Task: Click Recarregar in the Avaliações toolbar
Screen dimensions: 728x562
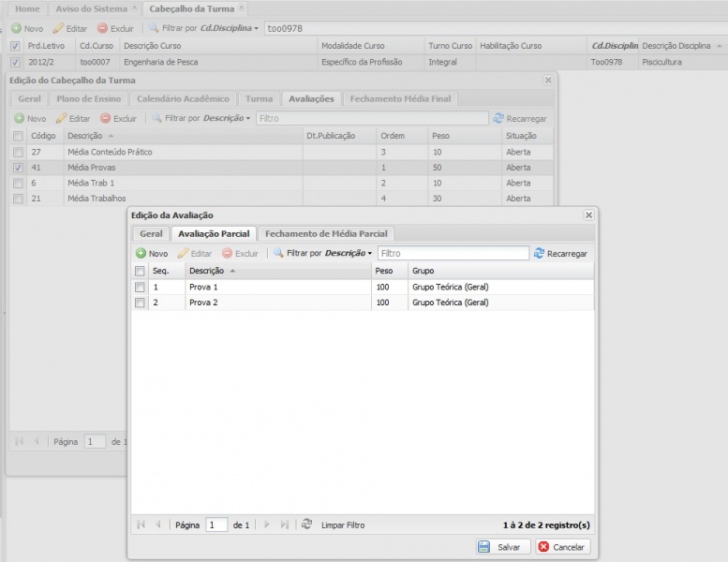Action: [519, 119]
